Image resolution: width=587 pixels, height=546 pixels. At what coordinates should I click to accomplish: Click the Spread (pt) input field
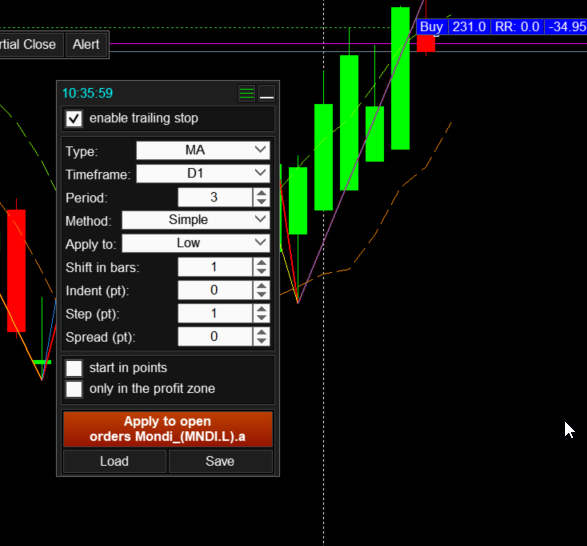[x=215, y=337]
